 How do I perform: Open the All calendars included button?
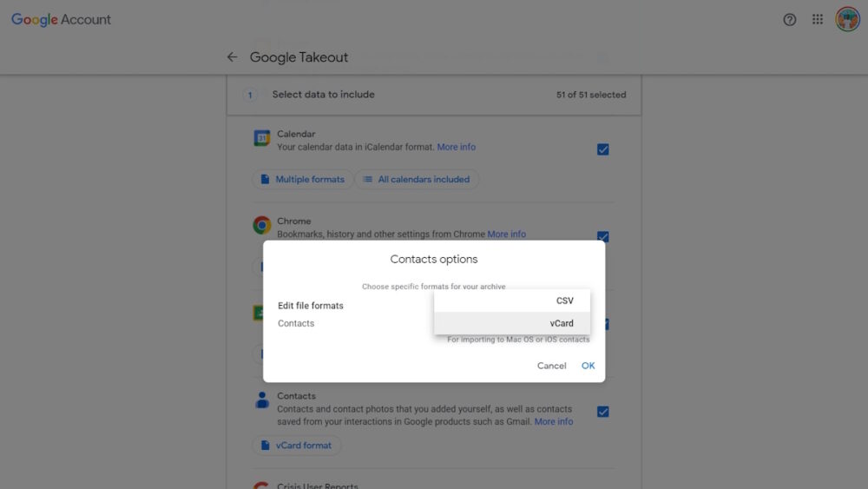point(417,180)
